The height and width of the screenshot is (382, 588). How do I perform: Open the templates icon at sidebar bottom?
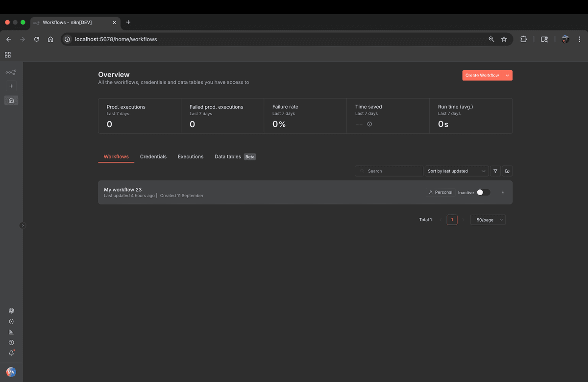pos(11,310)
